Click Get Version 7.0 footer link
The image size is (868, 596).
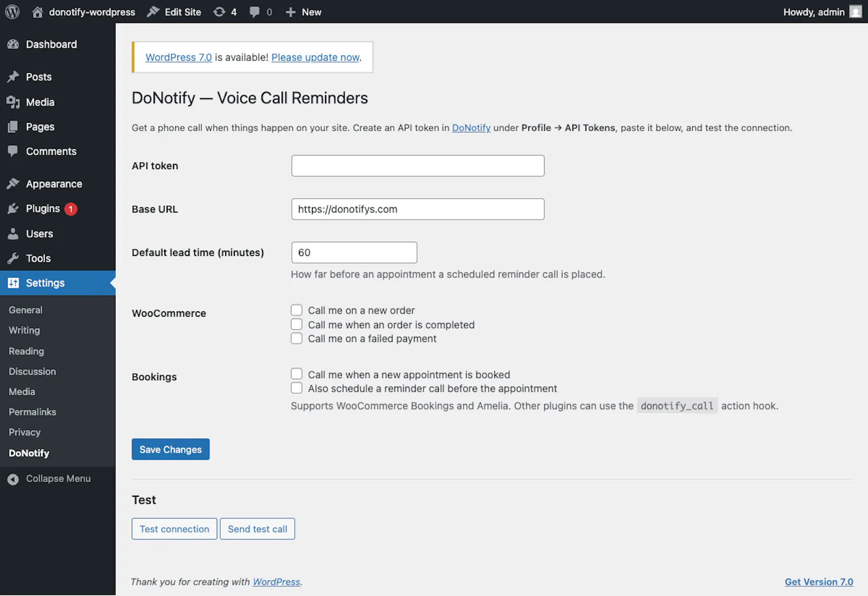pyautogui.click(x=819, y=582)
